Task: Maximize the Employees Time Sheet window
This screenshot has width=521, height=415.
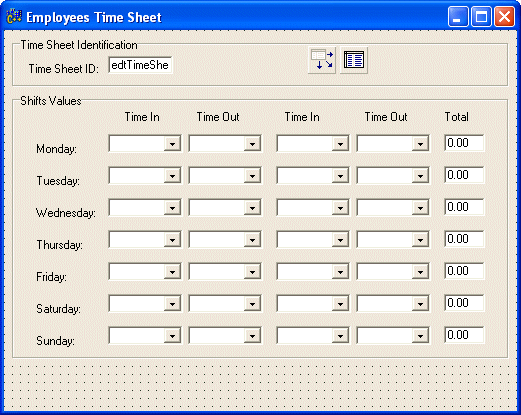Action: 481,17
